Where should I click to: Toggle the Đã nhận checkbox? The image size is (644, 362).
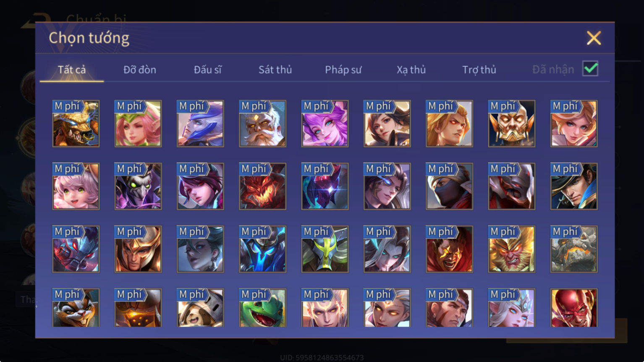point(590,68)
